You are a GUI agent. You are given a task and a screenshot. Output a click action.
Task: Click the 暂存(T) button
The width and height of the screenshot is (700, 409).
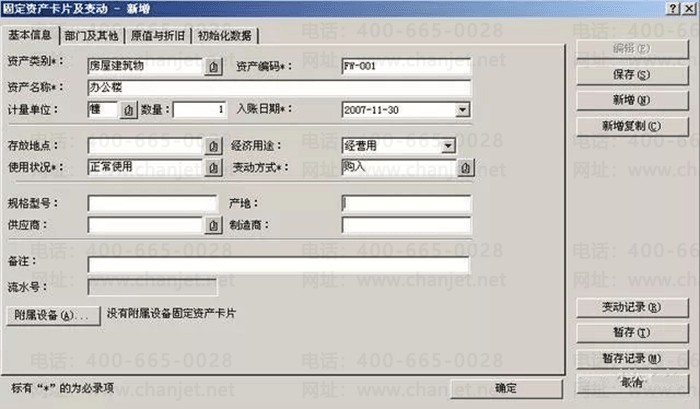tap(632, 333)
